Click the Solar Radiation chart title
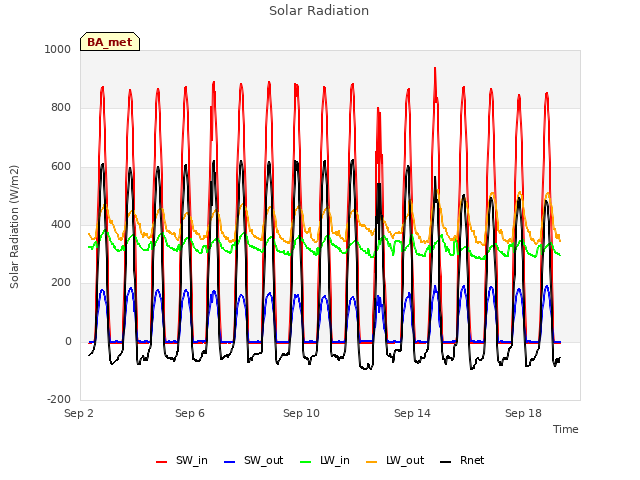Image resolution: width=640 pixels, height=480 pixels. pos(319,11)
